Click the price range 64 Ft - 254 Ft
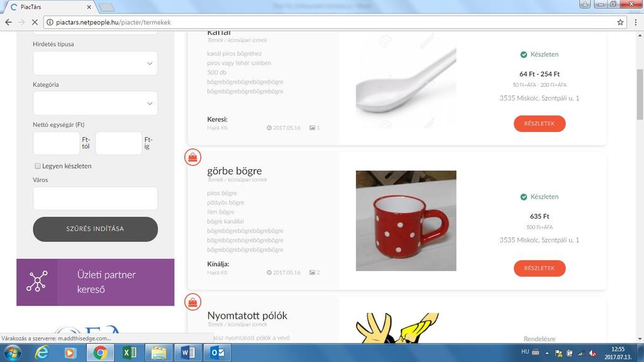 click(539, 74)
